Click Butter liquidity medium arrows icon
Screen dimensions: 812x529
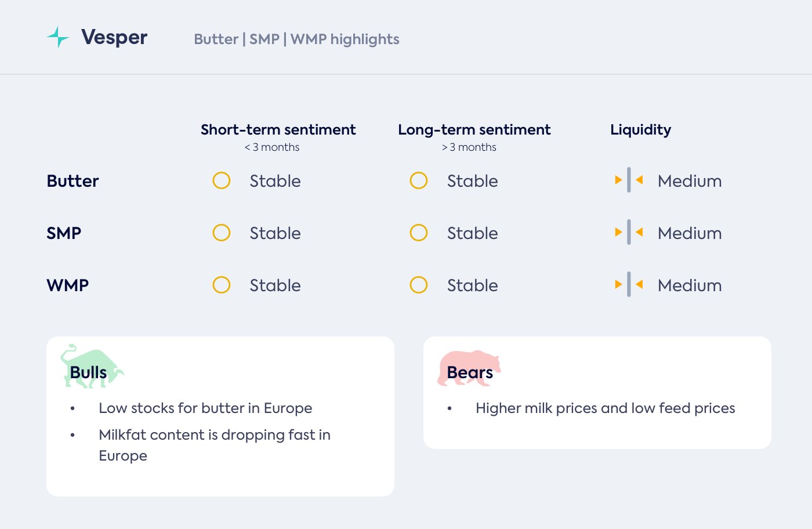tap(629, 180)
